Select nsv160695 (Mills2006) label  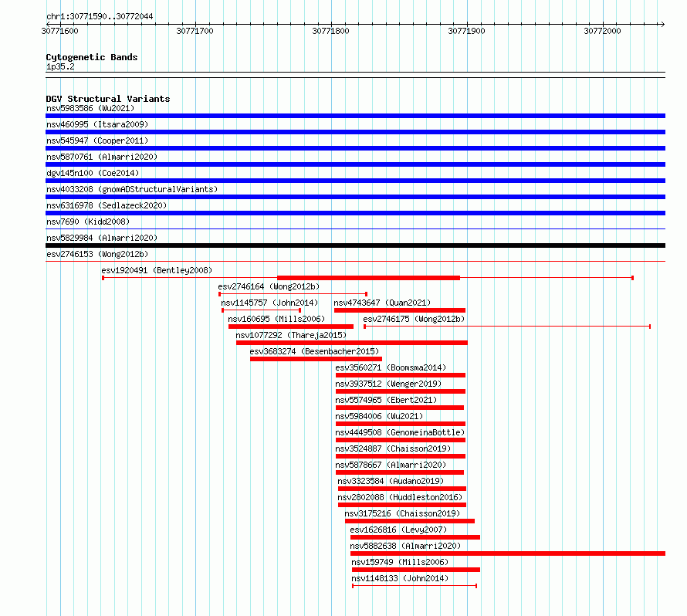click(276, 319)
